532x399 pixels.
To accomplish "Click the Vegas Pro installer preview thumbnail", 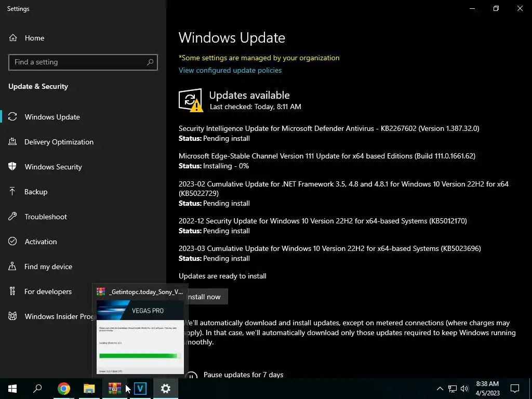I will [140, 337].
